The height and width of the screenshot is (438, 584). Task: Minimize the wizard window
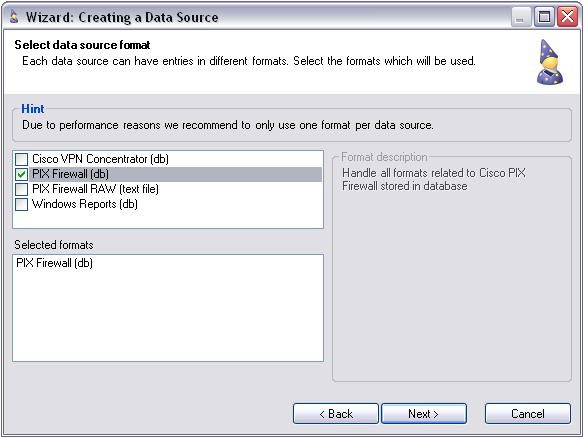(521, 17)
